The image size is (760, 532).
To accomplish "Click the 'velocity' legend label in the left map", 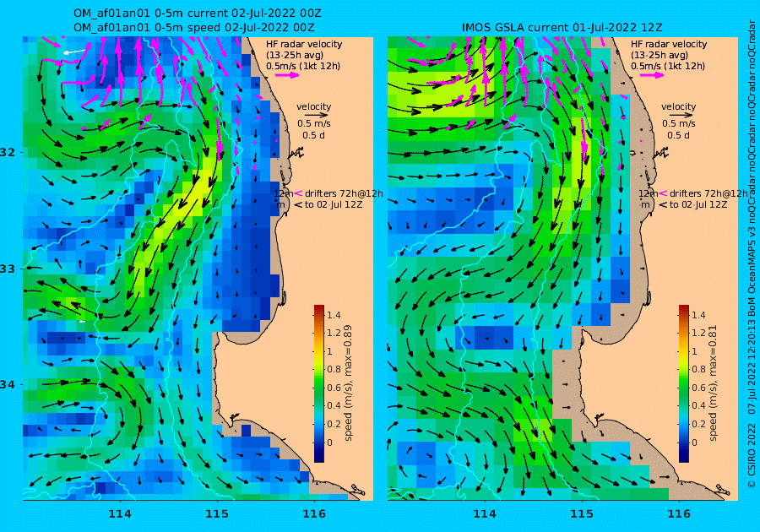I will 314,106.
